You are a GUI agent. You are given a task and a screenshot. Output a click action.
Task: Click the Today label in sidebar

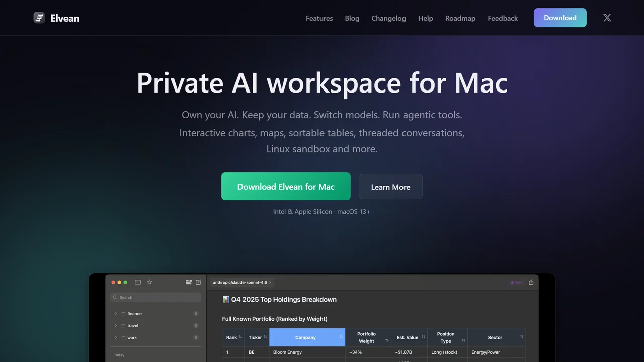[119, 355]
